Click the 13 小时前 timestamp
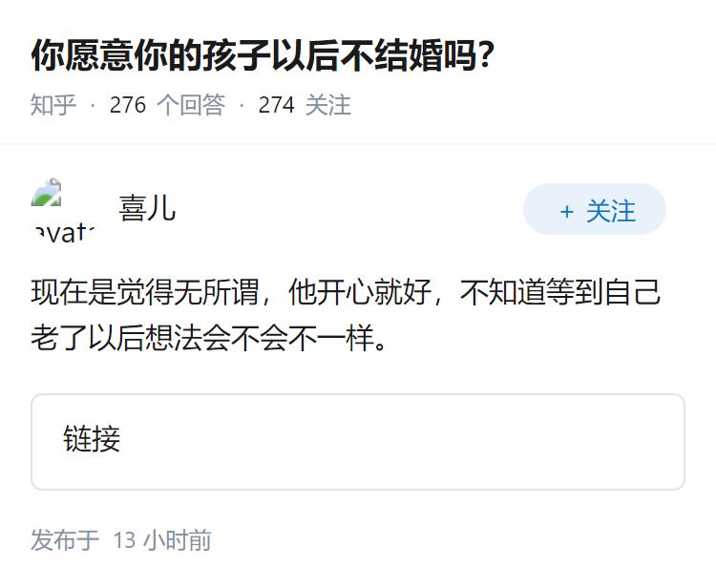 click(x=162, y=540)
